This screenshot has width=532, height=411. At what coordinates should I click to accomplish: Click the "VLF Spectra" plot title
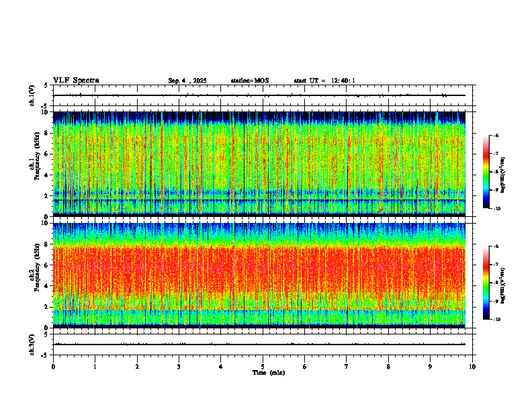[76, 81]
